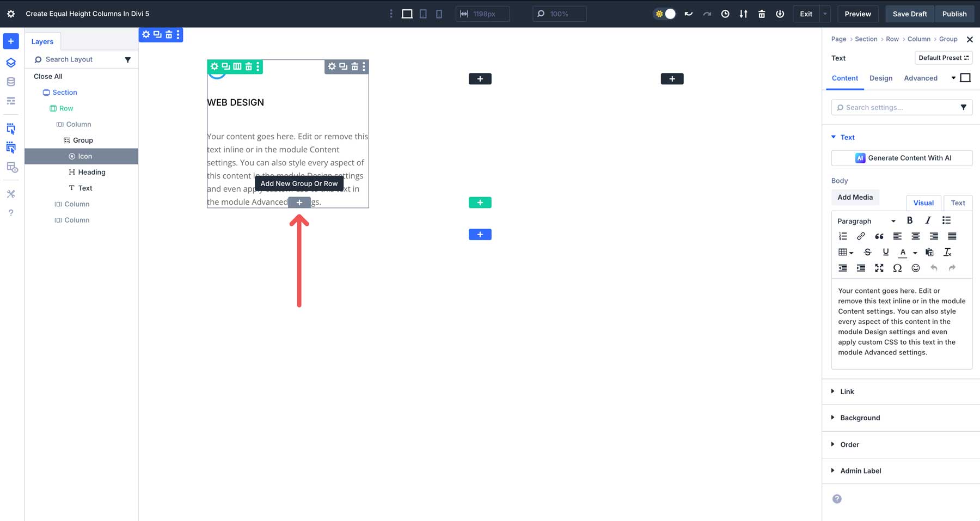
Task: Insert a special character using the omega icon
Action: tap(897, 268)
